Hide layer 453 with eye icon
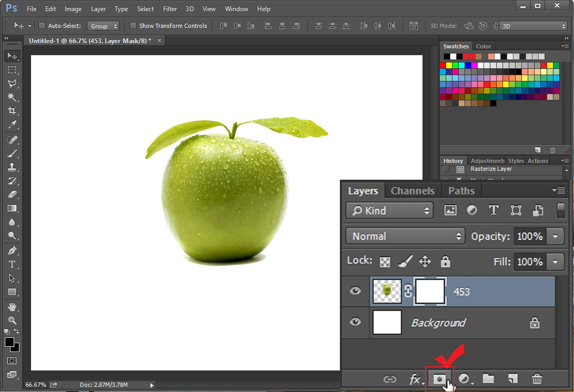 (355, 291)
